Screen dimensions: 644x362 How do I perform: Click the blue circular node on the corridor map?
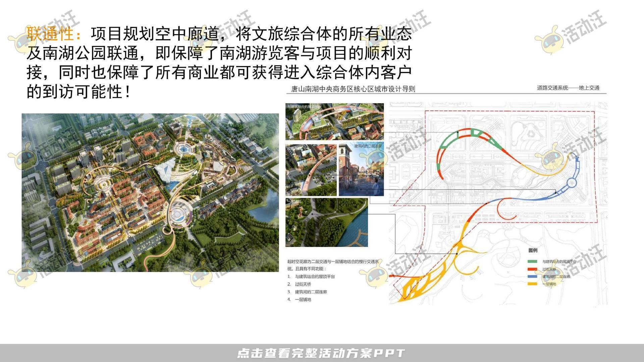click(x=572, y=183)
